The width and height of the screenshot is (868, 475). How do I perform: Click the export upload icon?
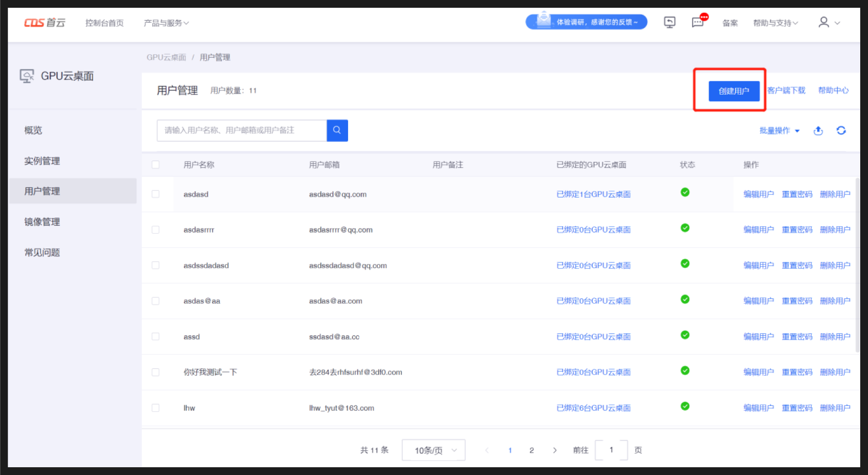click(x=818, y=131)
